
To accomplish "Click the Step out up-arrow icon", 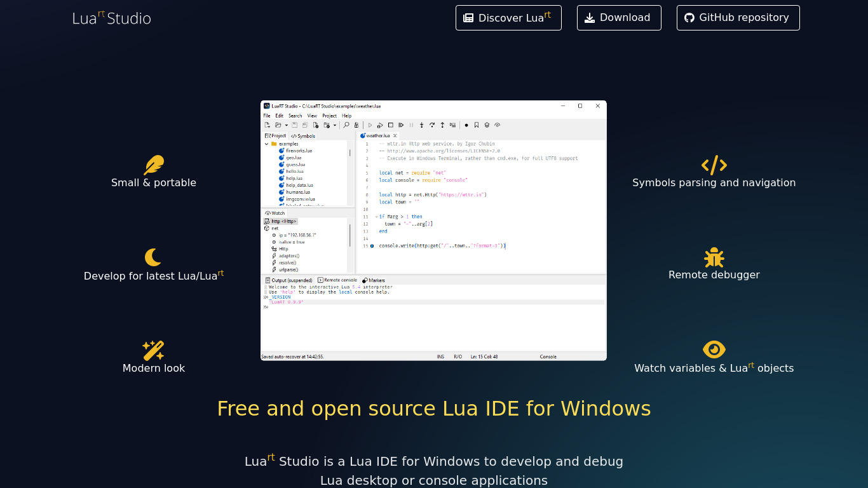I will coord(442,125).
